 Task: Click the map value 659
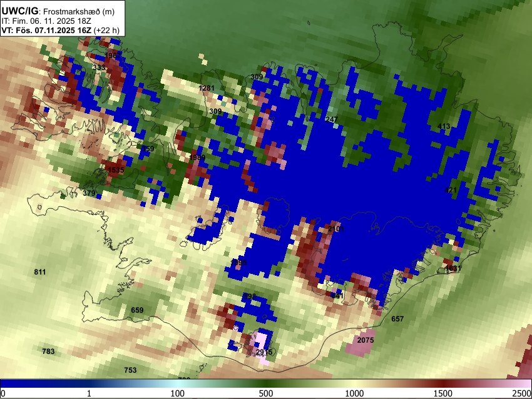(137, 310)
